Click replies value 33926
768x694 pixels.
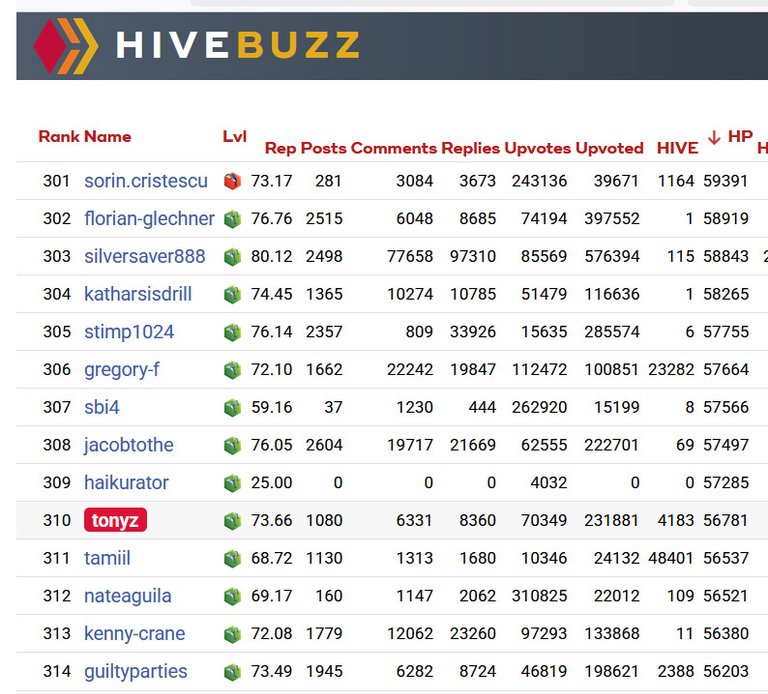(x=473, y=332)
